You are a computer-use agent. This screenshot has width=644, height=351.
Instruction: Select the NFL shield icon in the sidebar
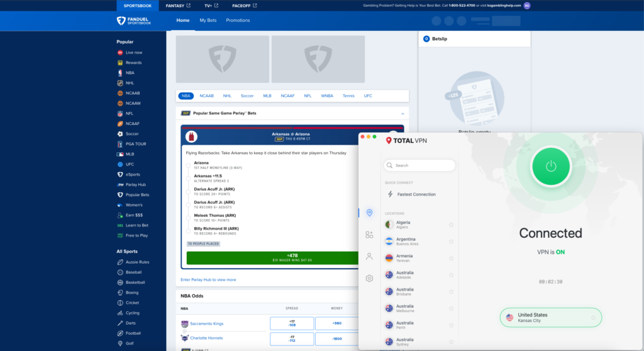[x=120, y=113]
